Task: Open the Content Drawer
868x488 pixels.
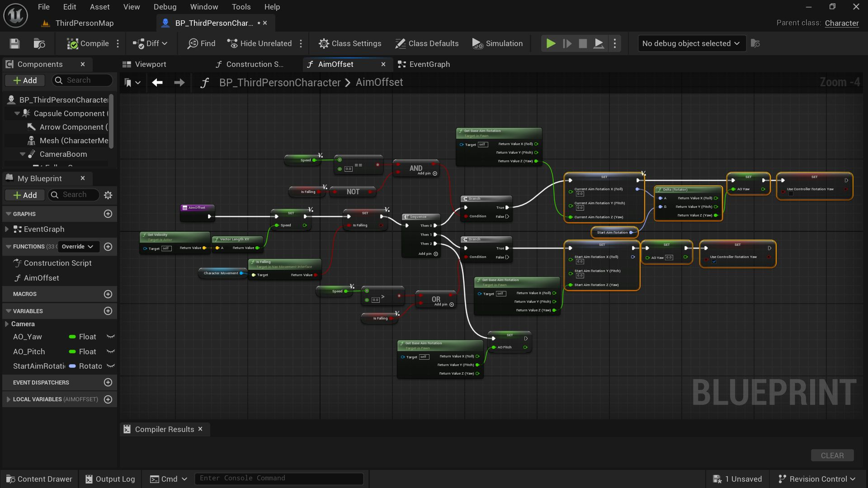Action: pyautogui.click(x=39, y=479)
